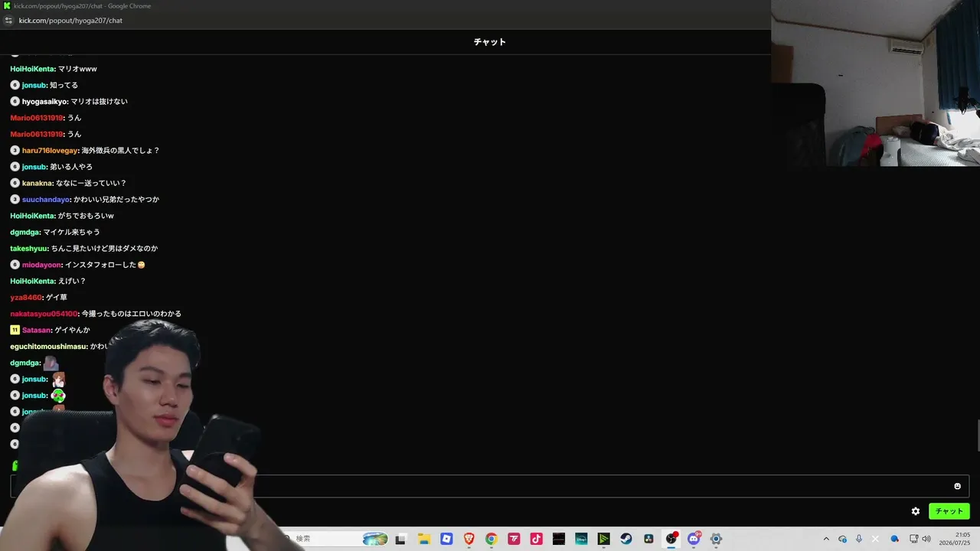The image size is (980, 551).
Task: Open miodayoon's username
Action: tap(41, 265)
